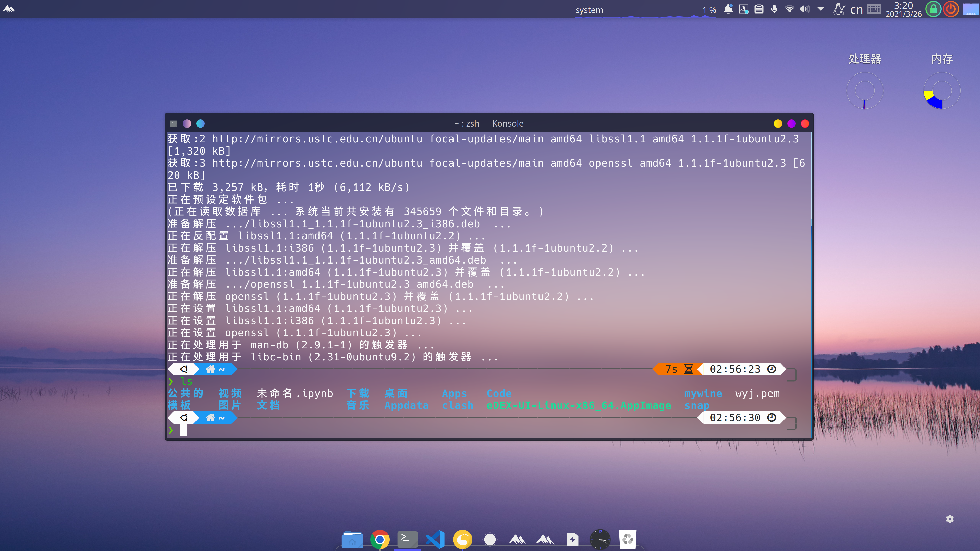Open the notifications bell in system tray
This screenshot has width=980, height=551.
pyautogui.click(x=728, y=9)
